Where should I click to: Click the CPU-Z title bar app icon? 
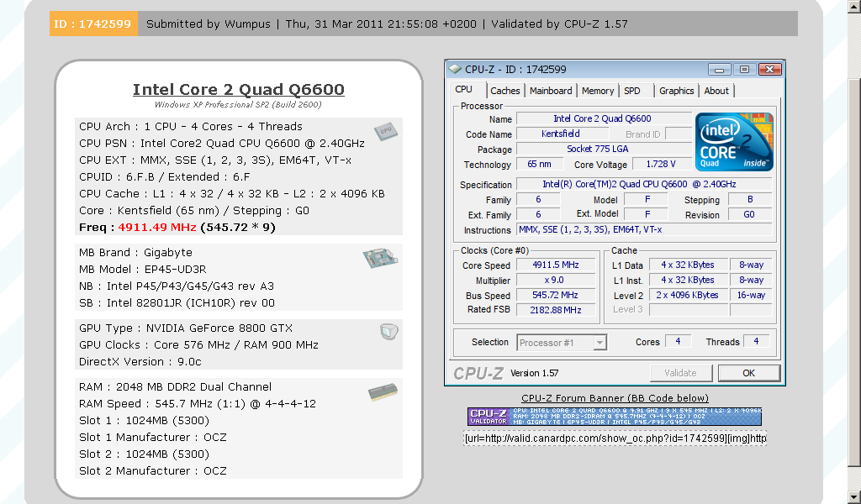click(455, 69)
